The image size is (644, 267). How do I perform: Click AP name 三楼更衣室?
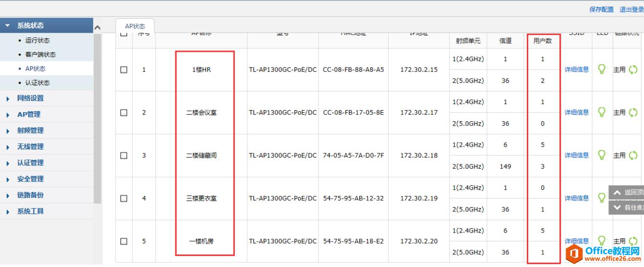(201, 198)
